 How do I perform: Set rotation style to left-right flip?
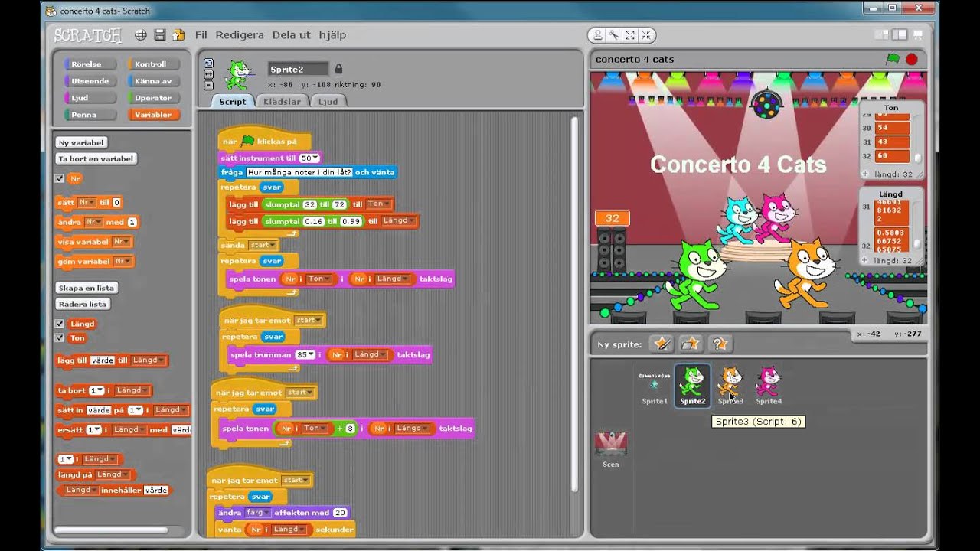208,74
